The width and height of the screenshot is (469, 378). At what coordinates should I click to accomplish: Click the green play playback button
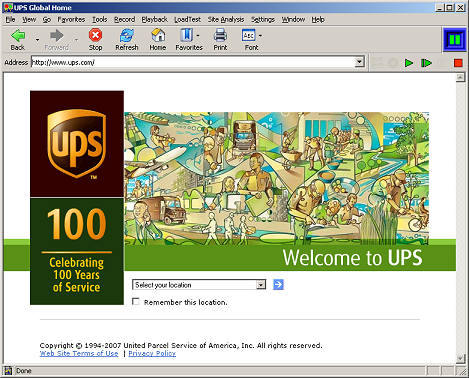(409, 63)
